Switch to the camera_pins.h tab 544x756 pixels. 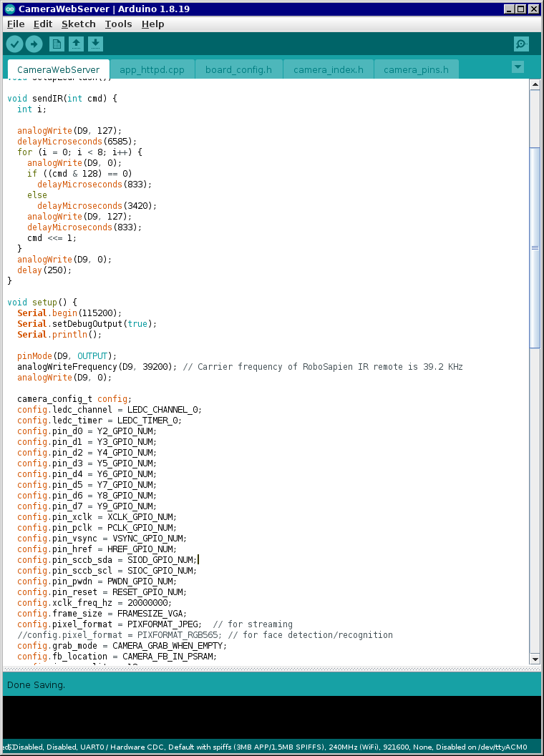click(x=416, y=70)
